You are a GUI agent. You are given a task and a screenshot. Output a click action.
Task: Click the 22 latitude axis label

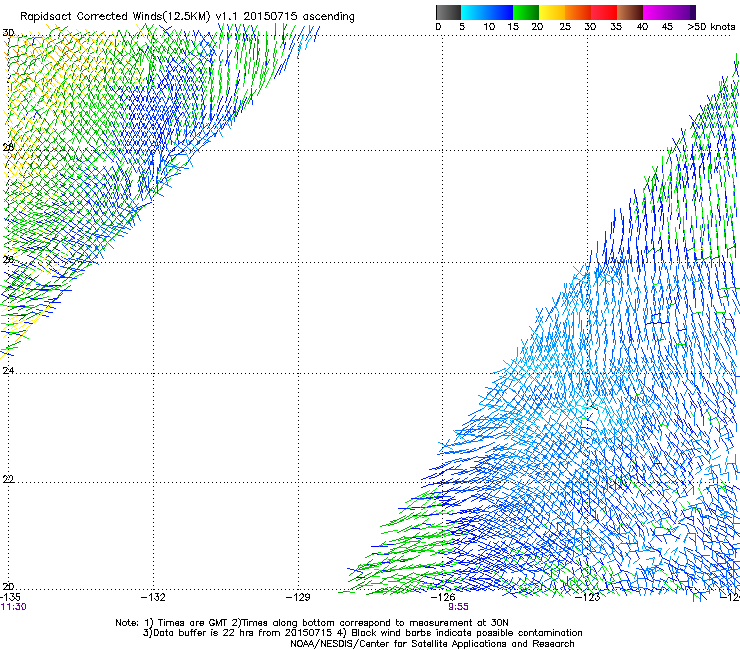pyautogui.click(x=8, y=479)
